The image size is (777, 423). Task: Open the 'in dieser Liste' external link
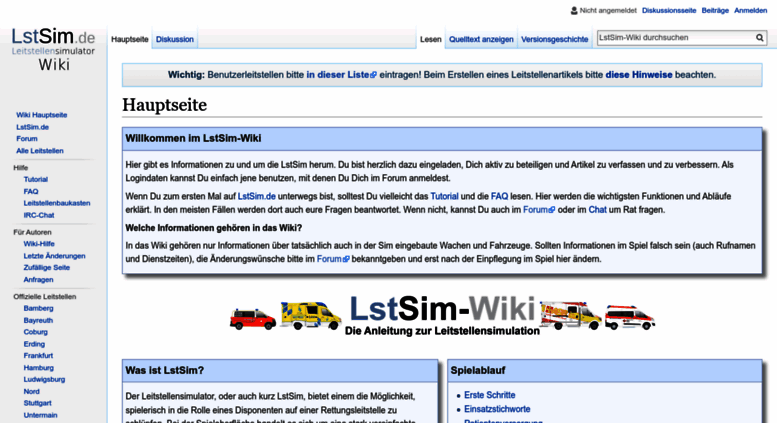tap(341, 75)
